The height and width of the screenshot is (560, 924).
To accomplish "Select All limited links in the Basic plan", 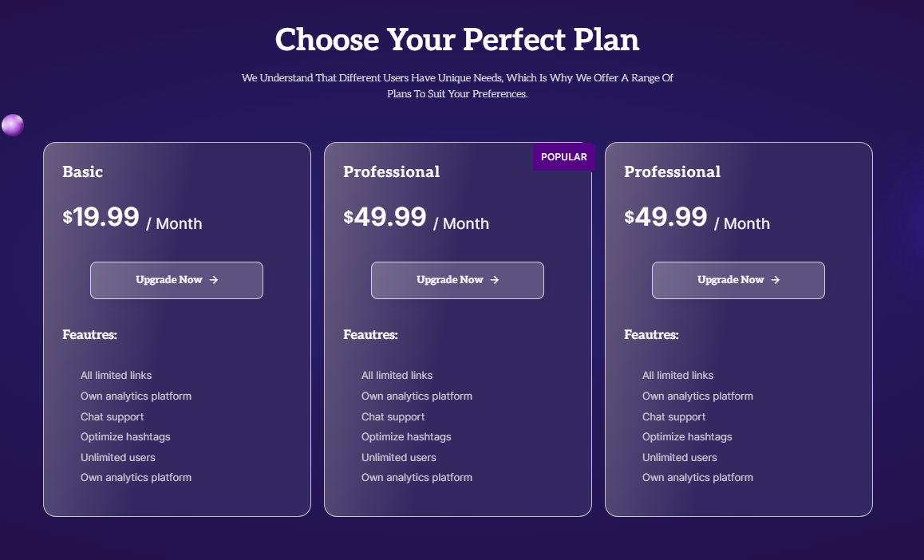I will (116, 376).
